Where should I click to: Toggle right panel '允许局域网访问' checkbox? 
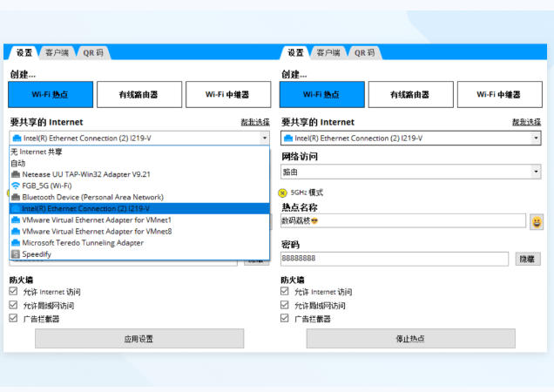click(285, 305)
